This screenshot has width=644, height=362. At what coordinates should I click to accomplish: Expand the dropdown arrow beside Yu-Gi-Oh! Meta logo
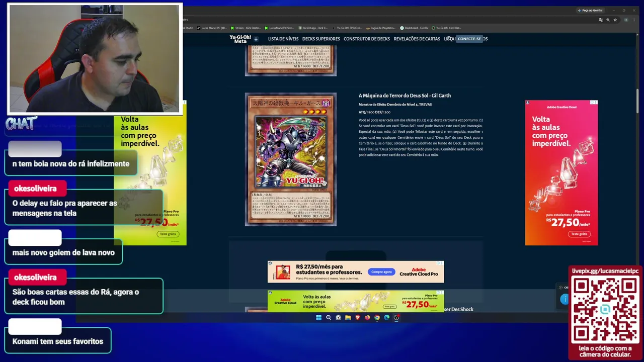click(256, 39)
